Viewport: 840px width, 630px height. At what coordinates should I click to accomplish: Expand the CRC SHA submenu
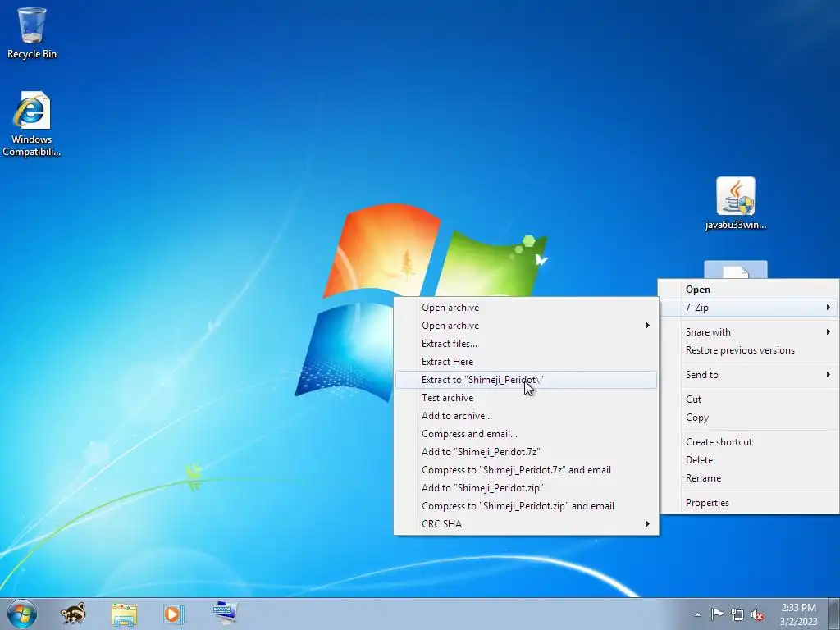(x=526, y=524)
